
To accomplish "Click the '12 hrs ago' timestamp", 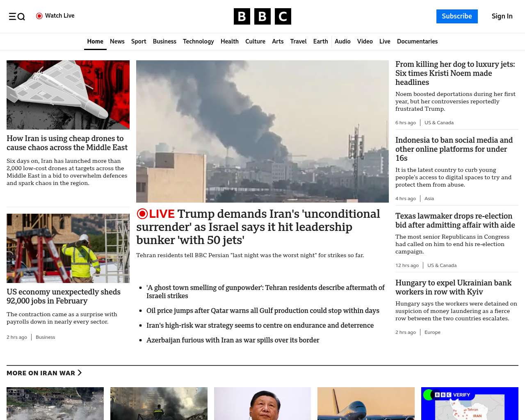I will [407, 265].
